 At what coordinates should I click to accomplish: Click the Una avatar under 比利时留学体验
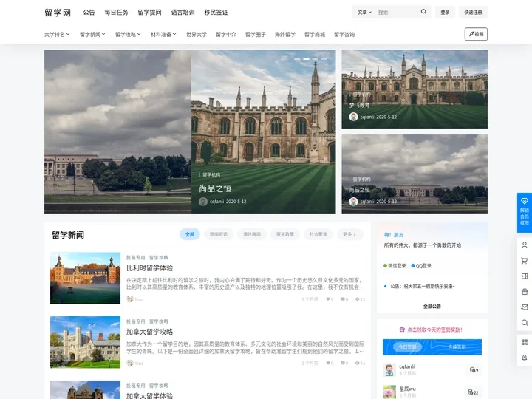(x=130, y=299)
